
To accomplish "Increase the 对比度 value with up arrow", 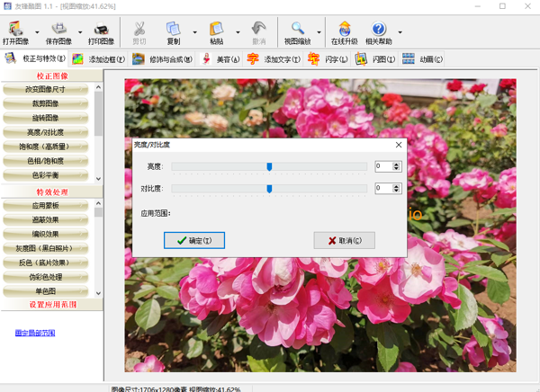I will [397, 186].
